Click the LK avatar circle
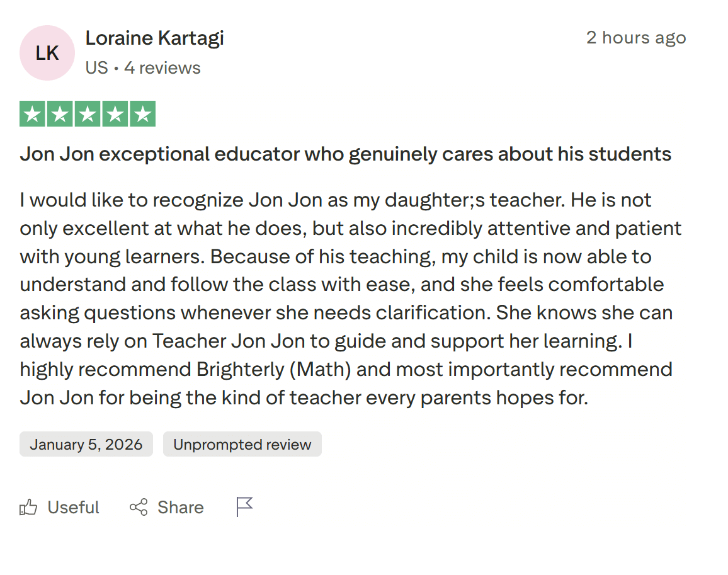 47,53
